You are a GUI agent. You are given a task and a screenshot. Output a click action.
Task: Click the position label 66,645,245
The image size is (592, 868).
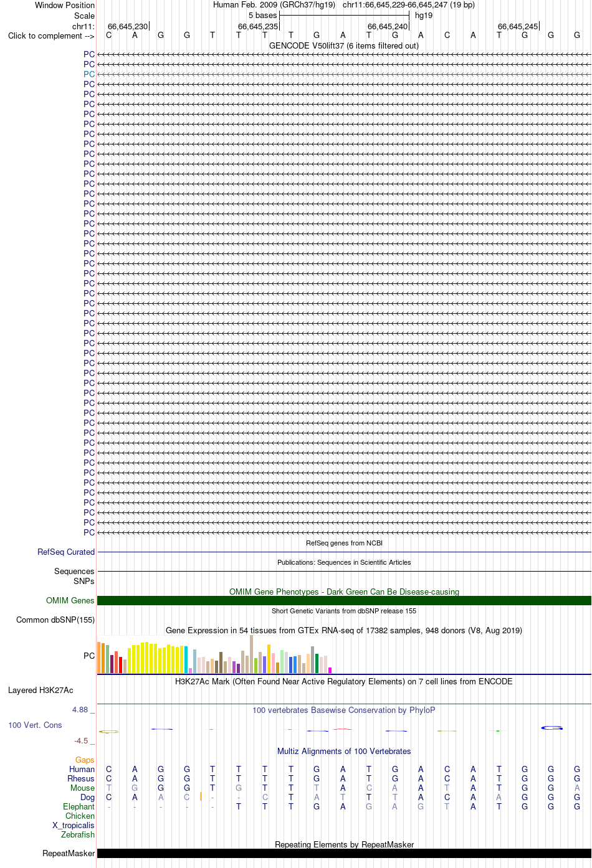518,26
